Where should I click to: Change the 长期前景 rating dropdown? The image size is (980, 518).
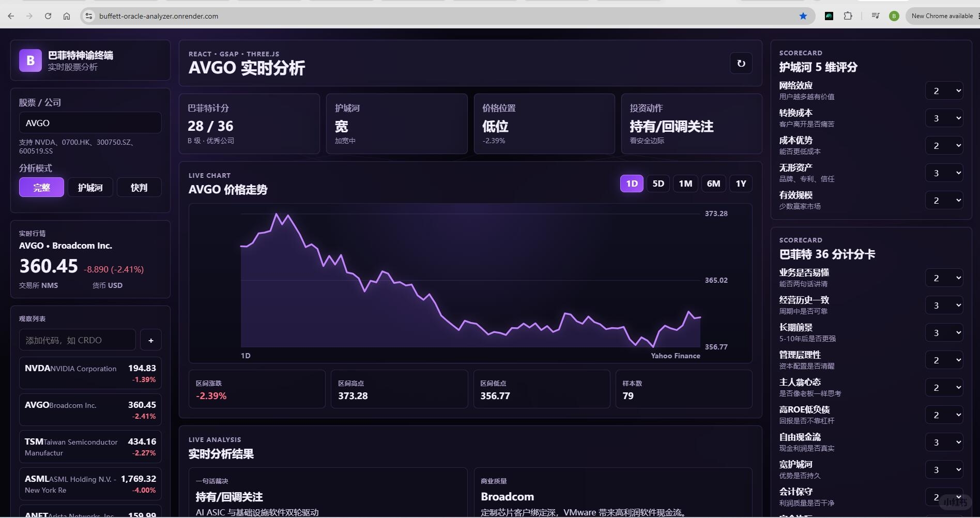coord(944,333)
